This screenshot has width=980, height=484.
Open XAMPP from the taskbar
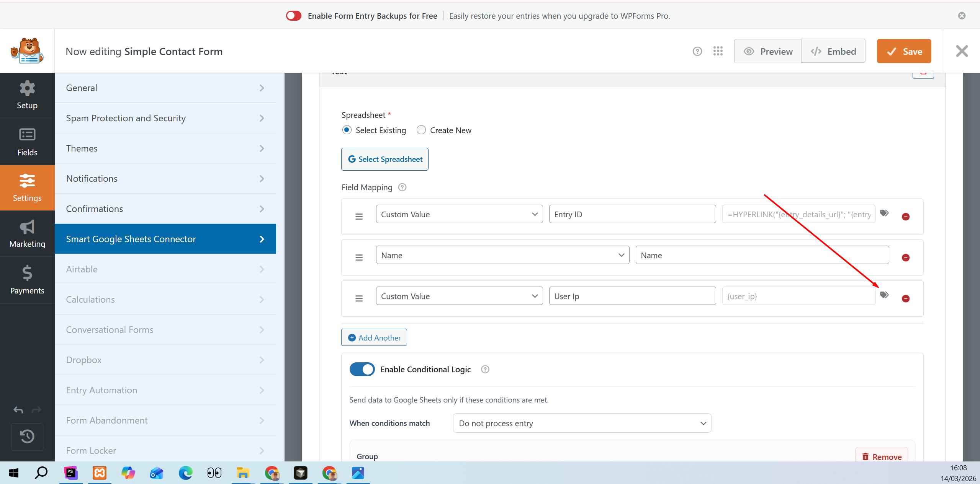[x=100, y=473]
